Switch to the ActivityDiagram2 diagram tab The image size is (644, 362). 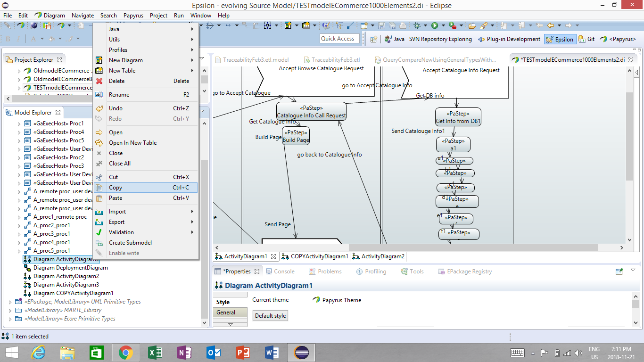[x=378, y=256]
